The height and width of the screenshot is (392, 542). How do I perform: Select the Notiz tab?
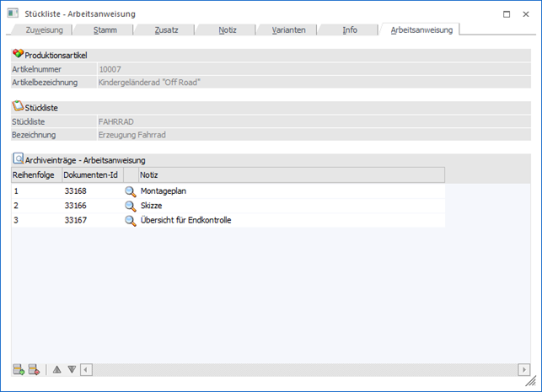click(x=227, y=30)
